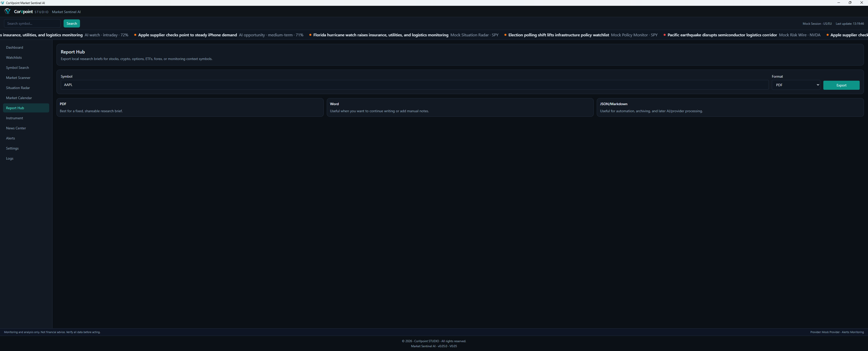The width and height of the screenshot is (868, 351).
Task: Navigate to Market Calendar
Action: (x=26, y=98)
